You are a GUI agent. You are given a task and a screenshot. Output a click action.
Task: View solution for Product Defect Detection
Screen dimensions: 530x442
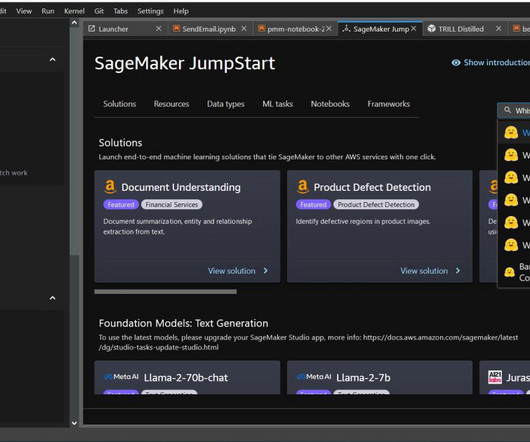[424, 271]
